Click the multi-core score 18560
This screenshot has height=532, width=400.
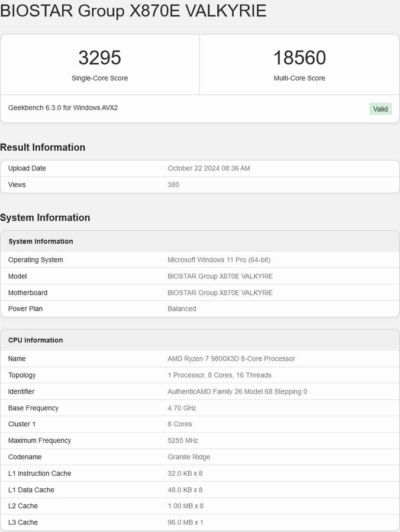click(299, 58)
